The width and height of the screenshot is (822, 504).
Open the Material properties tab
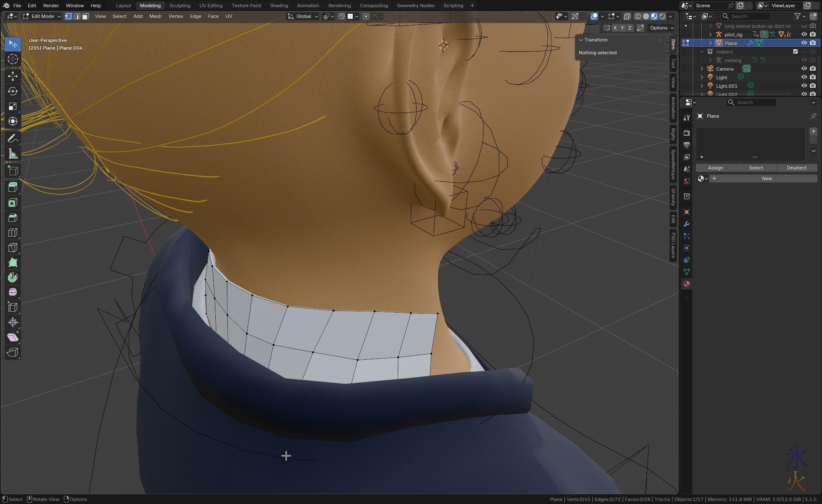(687, 284)
